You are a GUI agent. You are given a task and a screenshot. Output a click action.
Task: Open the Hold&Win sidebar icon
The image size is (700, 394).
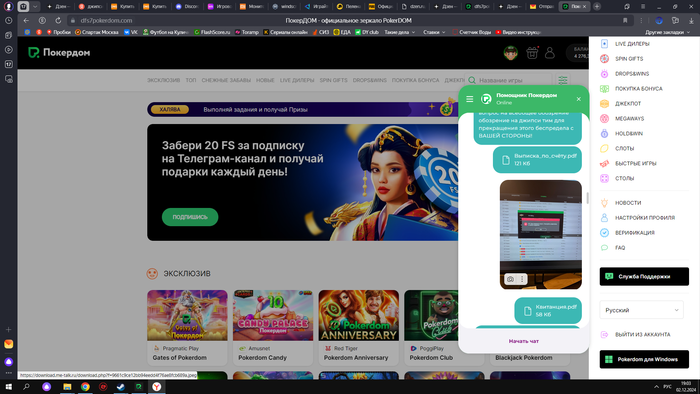(x=604, y=133)
